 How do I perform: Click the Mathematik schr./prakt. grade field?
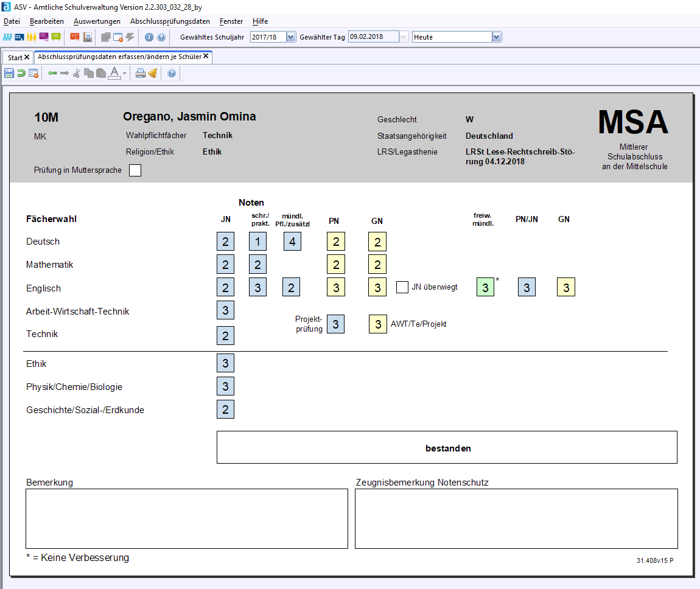tap(257, 264)
